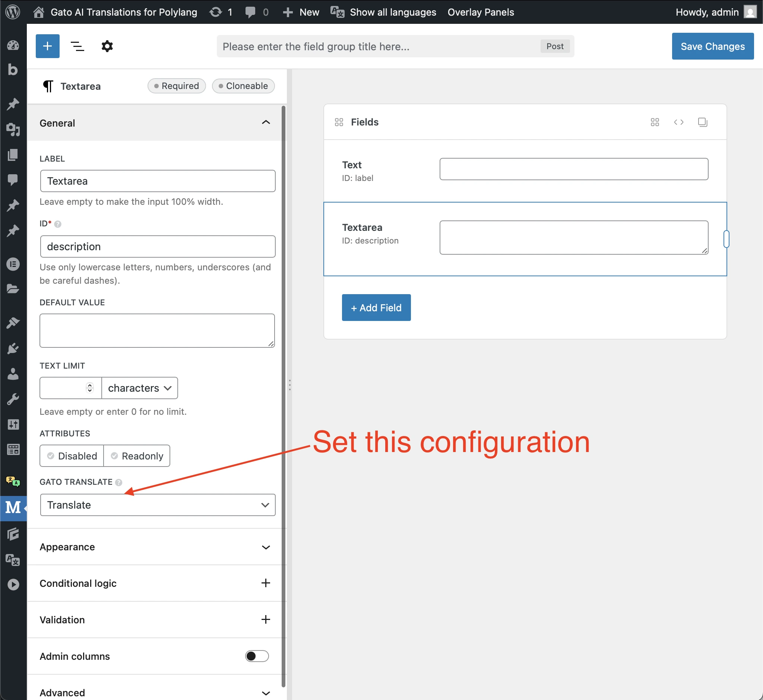Open the characters unit dropdown
763x700 pixels.
tap(139, 388)
